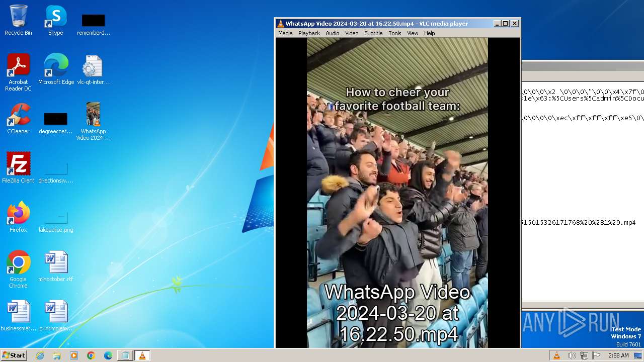This screenshot has width=644, height=362.
Task: Open the Playback menu in VLC
Action: click(x=309, y=33)
